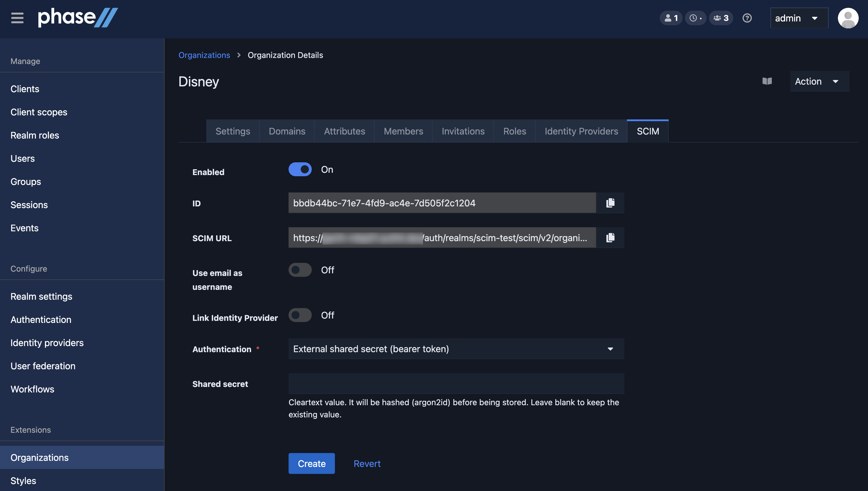Click the shared secret helper text
Screen dimensions: 868x491
[454, 408]
